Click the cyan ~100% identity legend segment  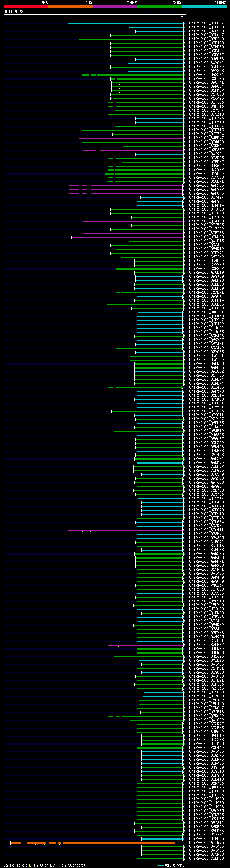point(204,6)
